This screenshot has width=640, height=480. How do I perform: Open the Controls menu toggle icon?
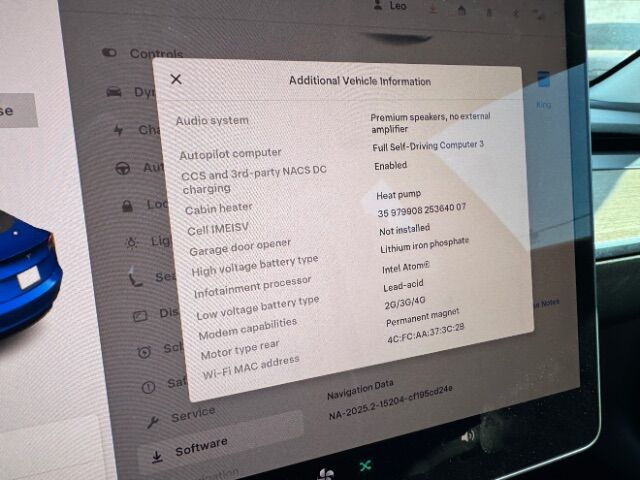click(x=109, y=53)
